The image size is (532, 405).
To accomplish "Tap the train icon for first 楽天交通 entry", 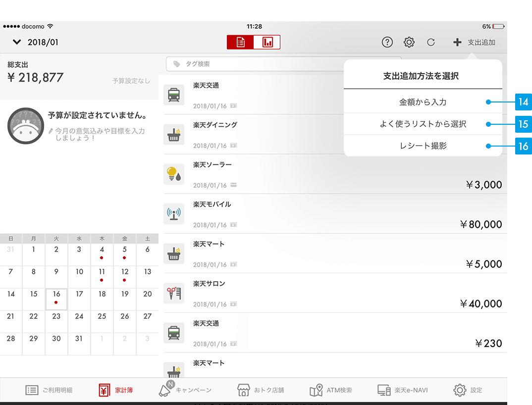I will tap(174, 95).
